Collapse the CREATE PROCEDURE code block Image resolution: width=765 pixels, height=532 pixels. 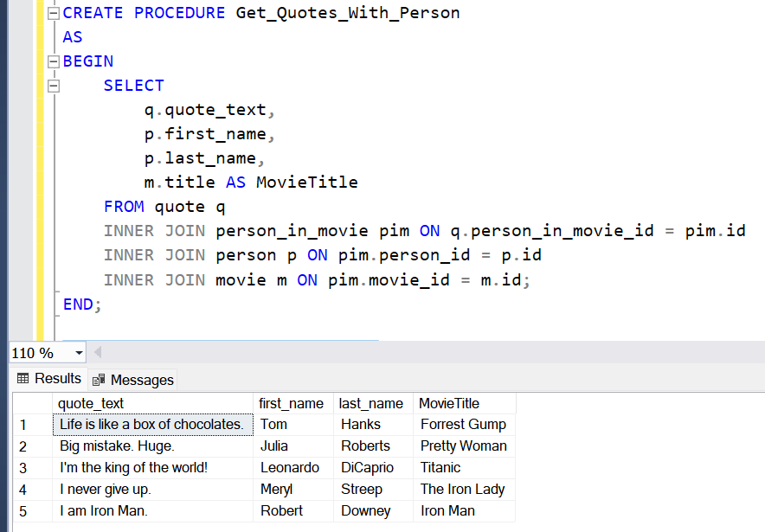[x=54, y=14]
